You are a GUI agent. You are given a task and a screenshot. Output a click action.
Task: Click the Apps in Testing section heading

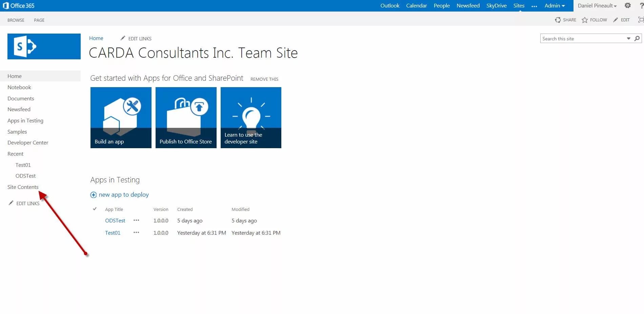click(x=115, y=180)
